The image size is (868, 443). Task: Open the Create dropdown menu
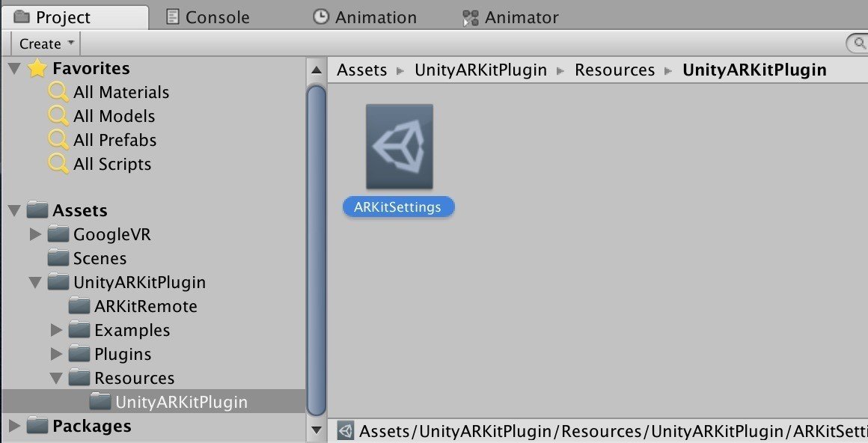click(46, 43)
